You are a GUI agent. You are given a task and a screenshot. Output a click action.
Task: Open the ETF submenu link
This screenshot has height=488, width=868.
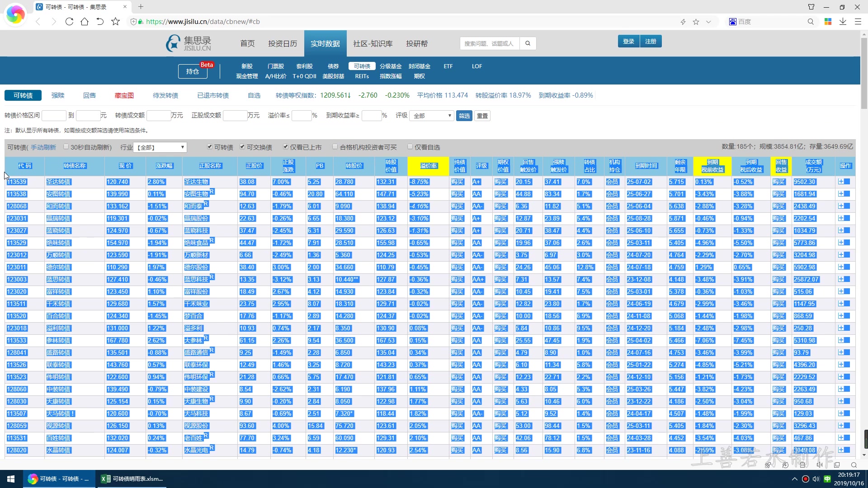click(448, 66)
